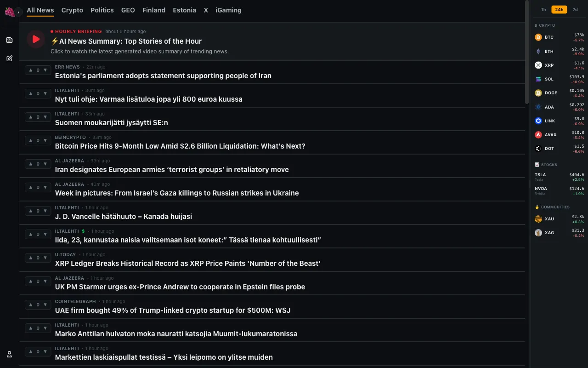Select the 1h time range
This screenshot has height=368, width=588.
point(543,10)
